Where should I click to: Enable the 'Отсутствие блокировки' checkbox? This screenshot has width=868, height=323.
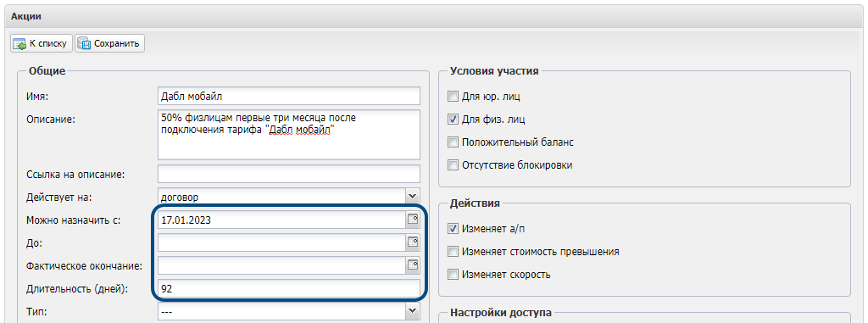tap(453, 165)
